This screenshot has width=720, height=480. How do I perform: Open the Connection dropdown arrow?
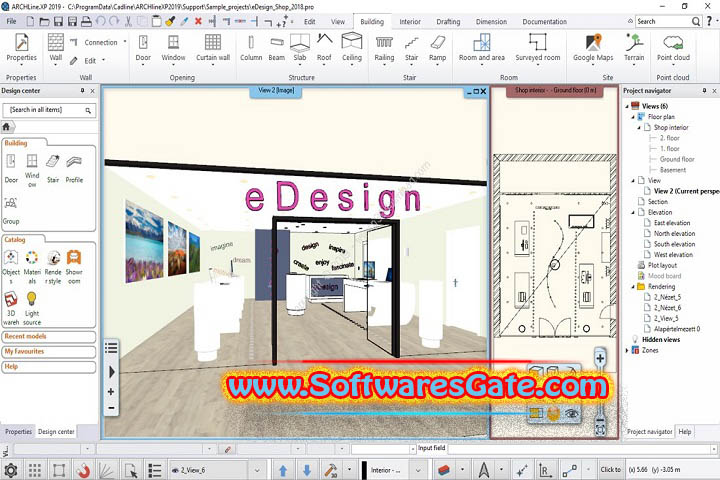(125, 42)
